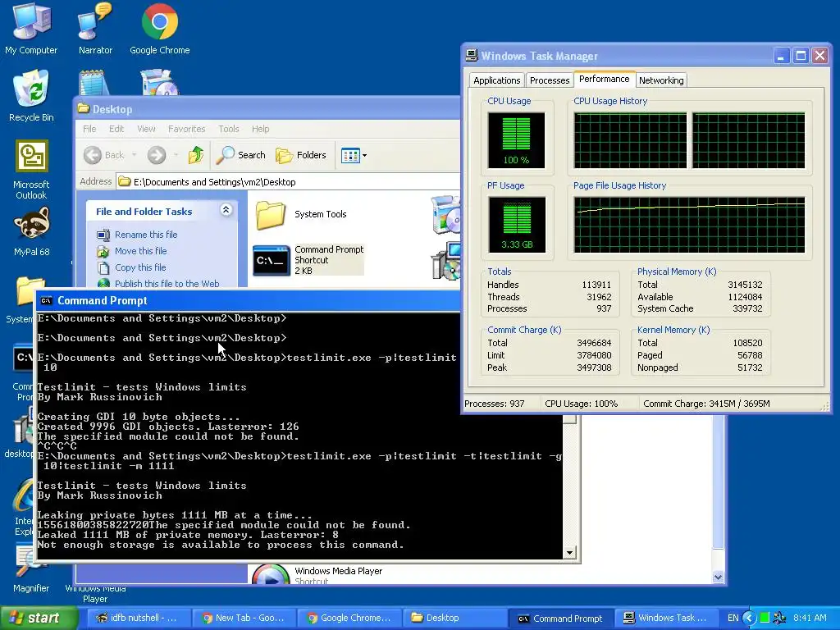Click Command Prompt scrollbar down arrow

pyautogui.click(x=569, y=553)
